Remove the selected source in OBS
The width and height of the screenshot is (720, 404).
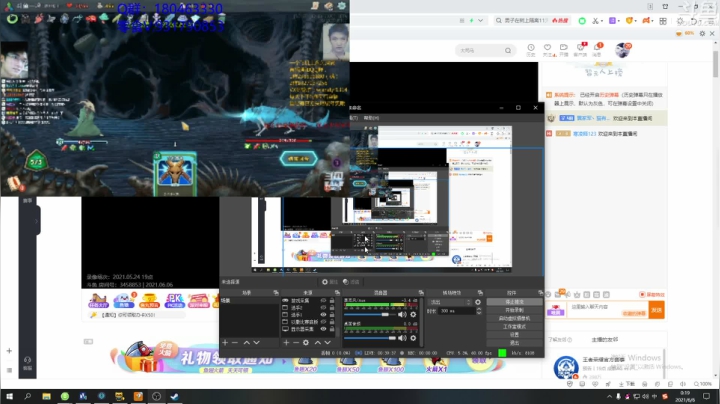(296, 342)
